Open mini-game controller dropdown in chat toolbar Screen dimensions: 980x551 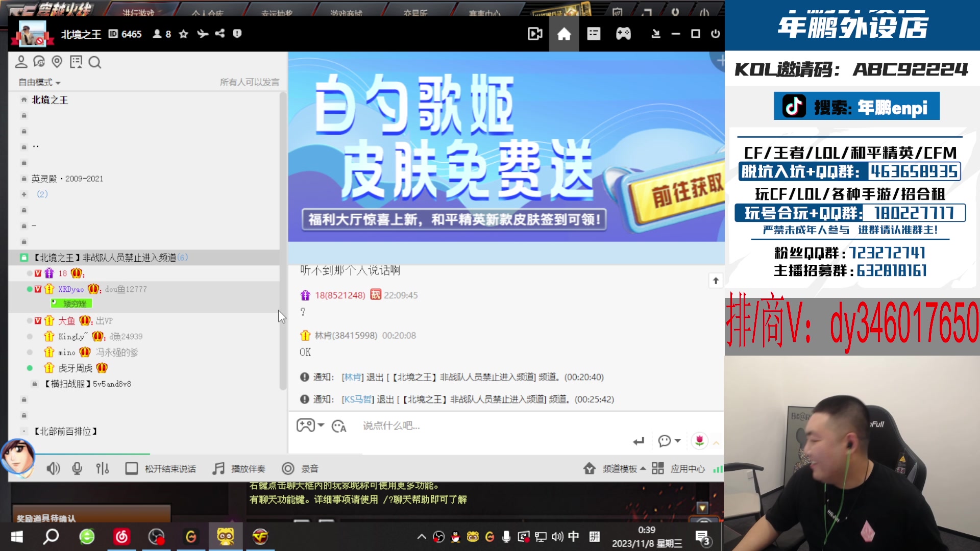(x=310, y=425)
